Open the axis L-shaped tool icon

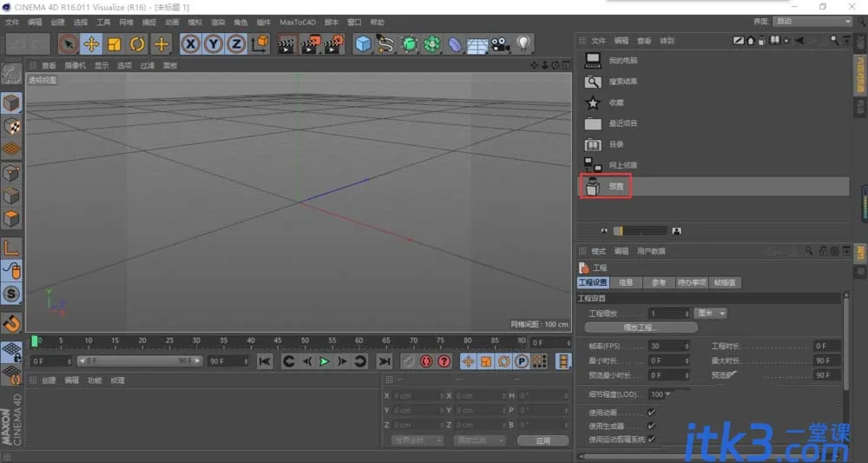click(11, 248)
